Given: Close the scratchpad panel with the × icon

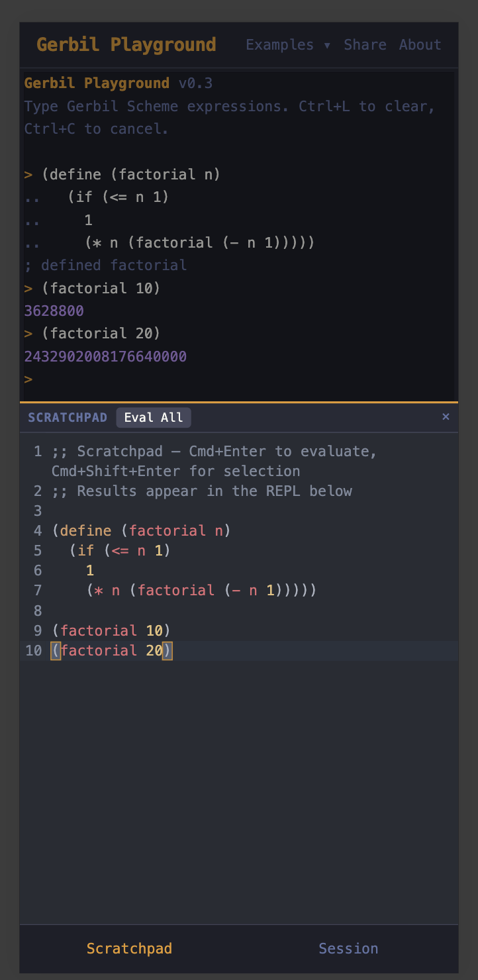Looking at the screenshot, I should tap(446, 416).
